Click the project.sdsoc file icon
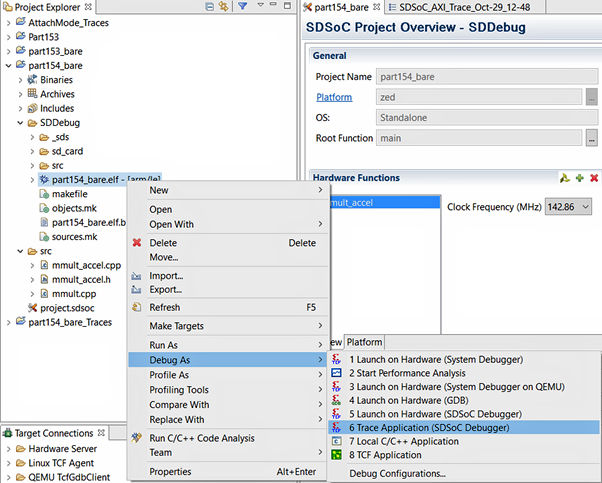Screen dimensions: 602x483 32,308
